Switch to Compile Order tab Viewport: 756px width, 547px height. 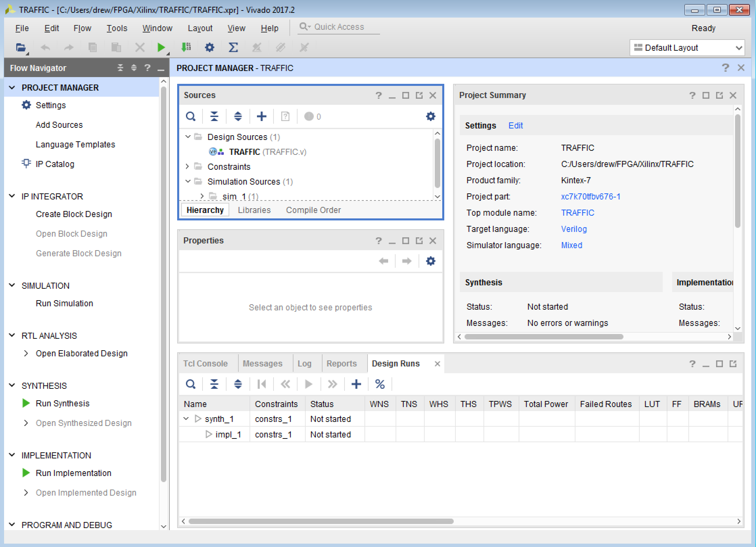pyautogui.click(x=313, y=210)
